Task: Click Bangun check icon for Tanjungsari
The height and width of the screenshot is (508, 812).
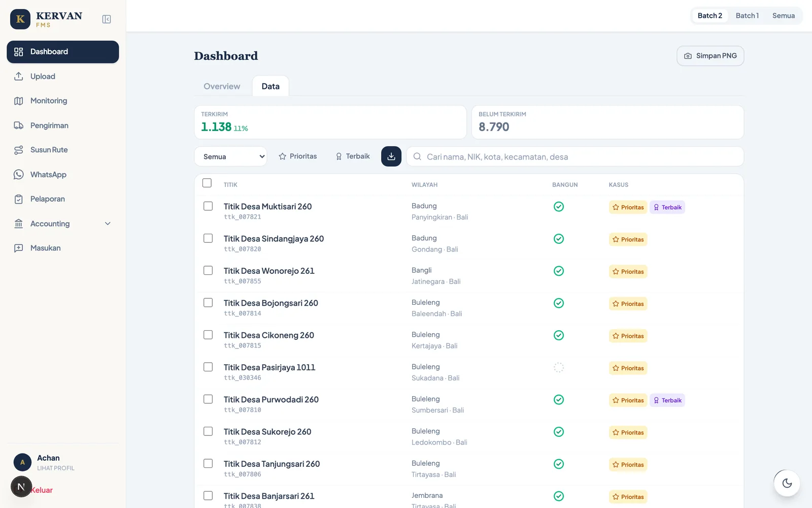Action: pos(559,464)
